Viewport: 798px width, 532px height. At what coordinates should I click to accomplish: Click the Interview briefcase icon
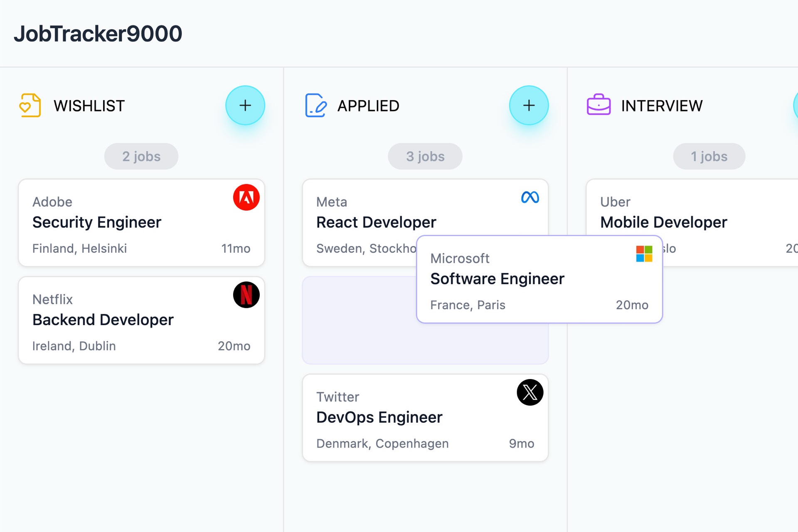[x=598, y=105]
